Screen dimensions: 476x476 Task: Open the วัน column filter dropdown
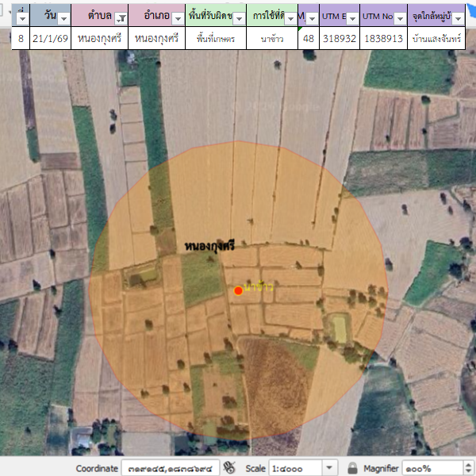tap(63, 17)
